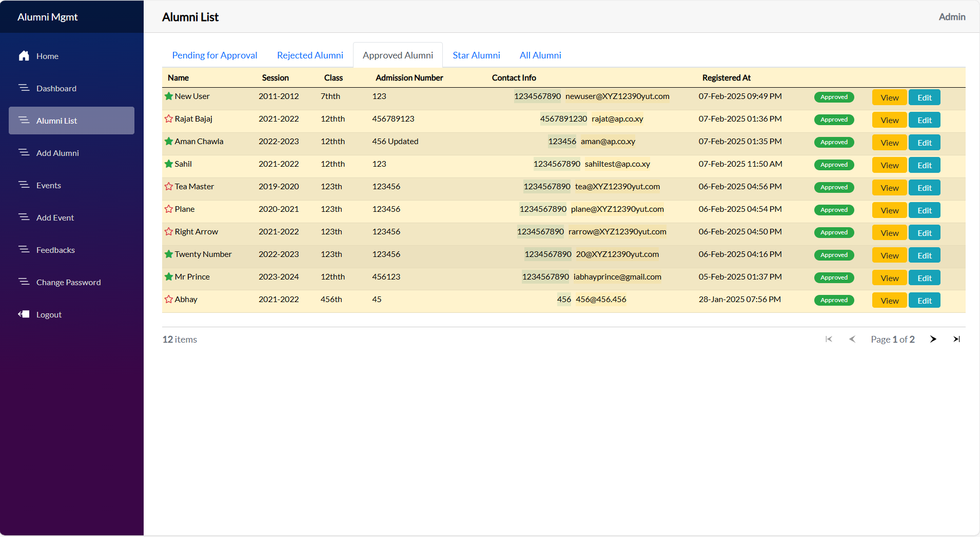Click Approved badge for Plane

click(834, 210)
